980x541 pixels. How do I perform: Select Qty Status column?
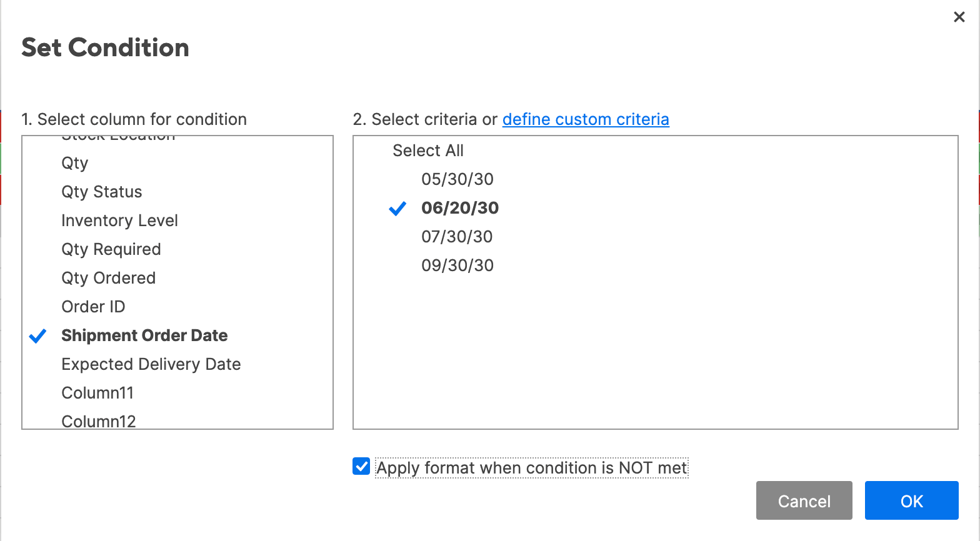point(101,192)
